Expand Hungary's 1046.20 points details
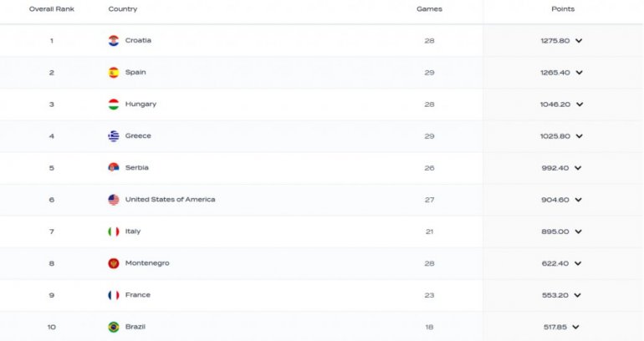 click(x=579, y=104)
